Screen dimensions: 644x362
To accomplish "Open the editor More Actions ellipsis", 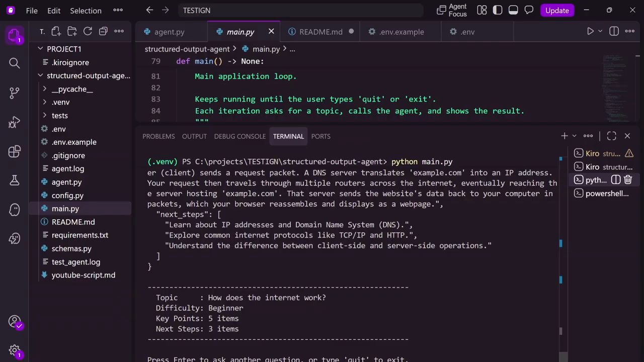I will click(630, 31).
